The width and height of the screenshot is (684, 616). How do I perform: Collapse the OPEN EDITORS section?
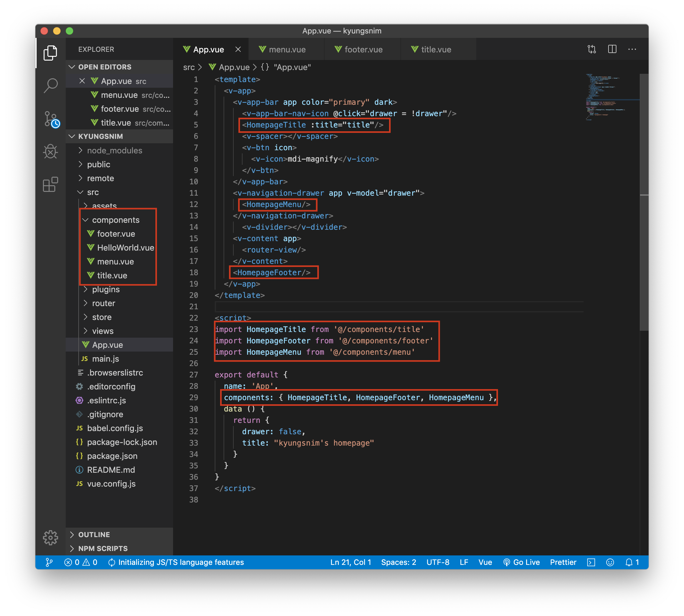coord(105,67)
